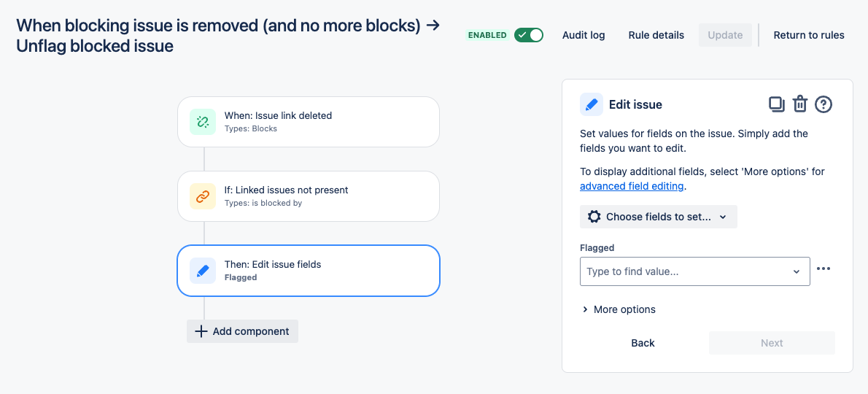The width and height of the screenshot is (868, 394).
Task: Click the plus icon of Add component
Action: (201, 331)
